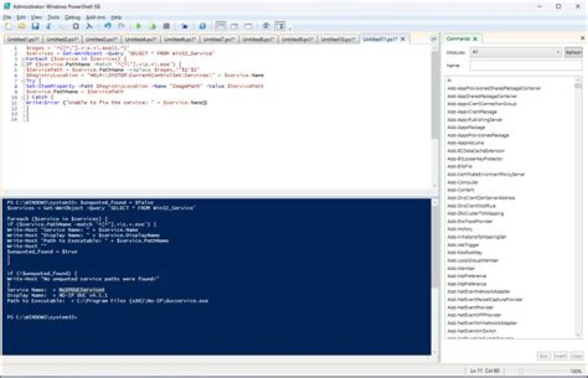
Task: Select Add-NetEventVmSwitch in the command list
Action: click(472, 331)
